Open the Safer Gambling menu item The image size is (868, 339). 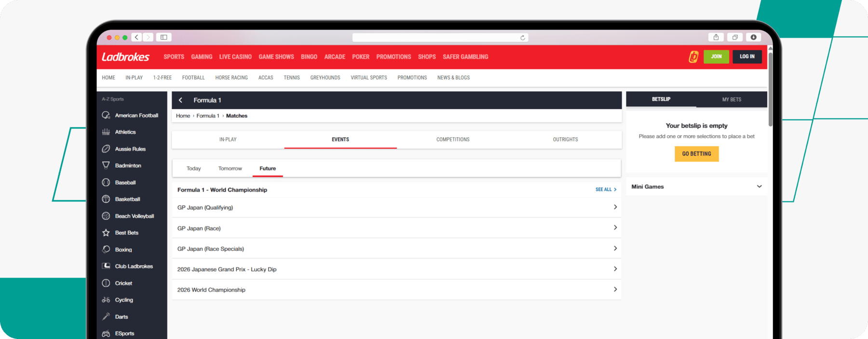pos(465,57)
